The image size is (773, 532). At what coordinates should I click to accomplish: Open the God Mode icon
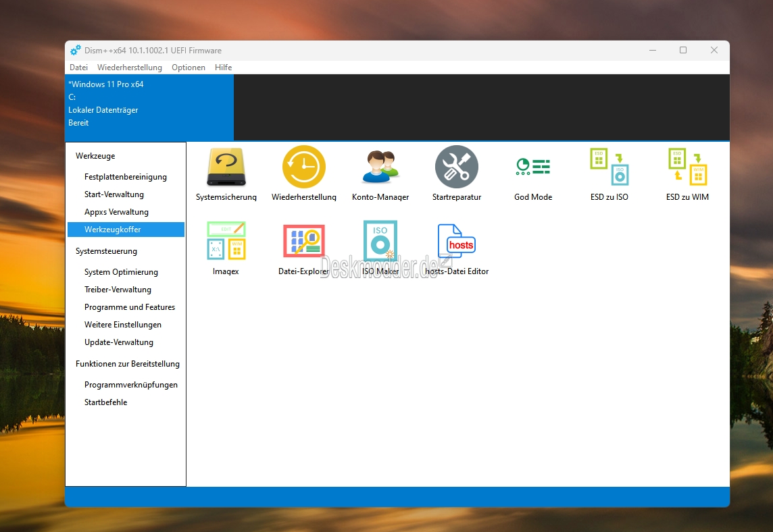(x=533, y=167)
